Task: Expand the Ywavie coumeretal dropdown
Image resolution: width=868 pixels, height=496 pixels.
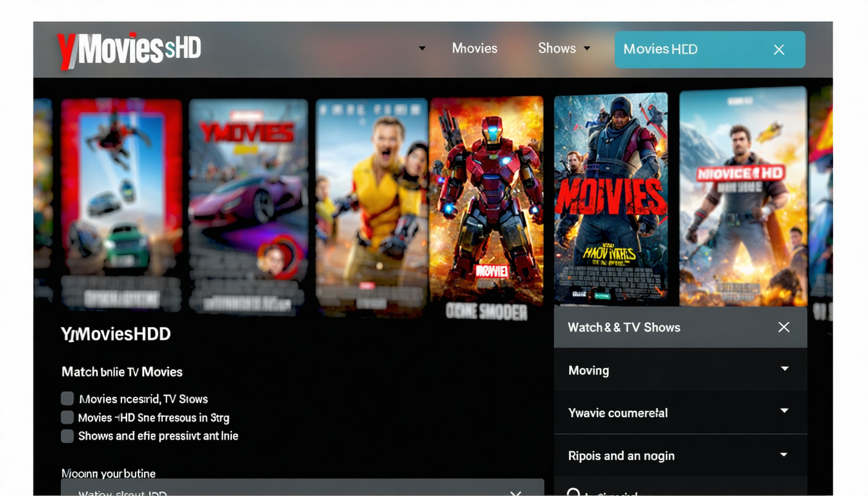Action: [x=784, y=411]
